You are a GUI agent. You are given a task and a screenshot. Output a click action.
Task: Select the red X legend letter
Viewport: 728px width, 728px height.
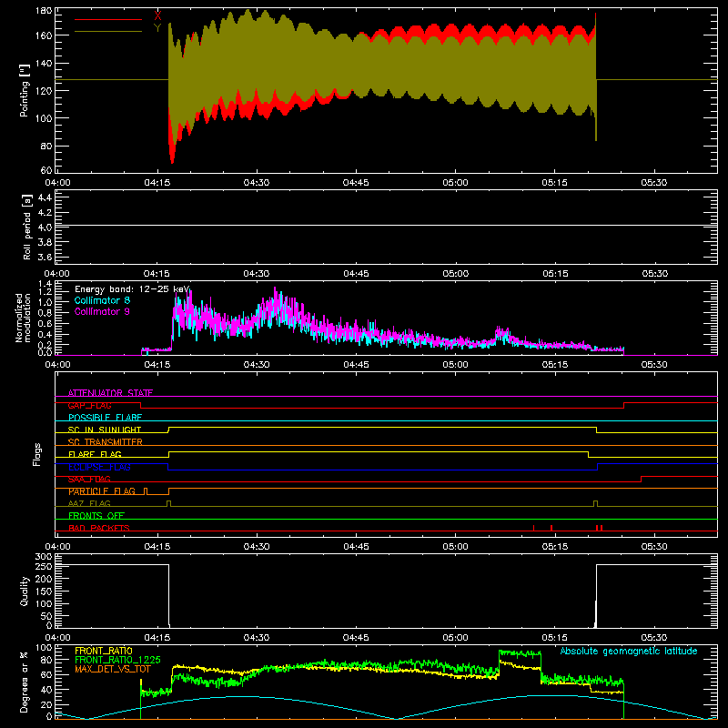point(157,16)
